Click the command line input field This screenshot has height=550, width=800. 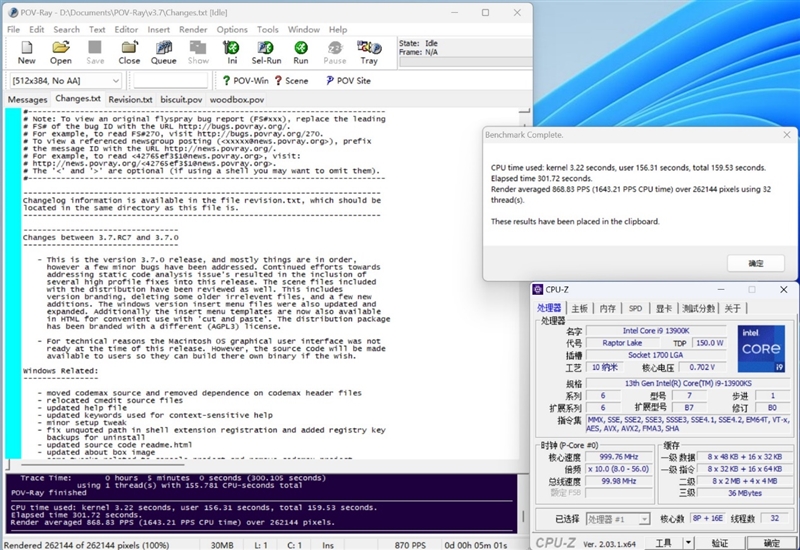[170, 81]
